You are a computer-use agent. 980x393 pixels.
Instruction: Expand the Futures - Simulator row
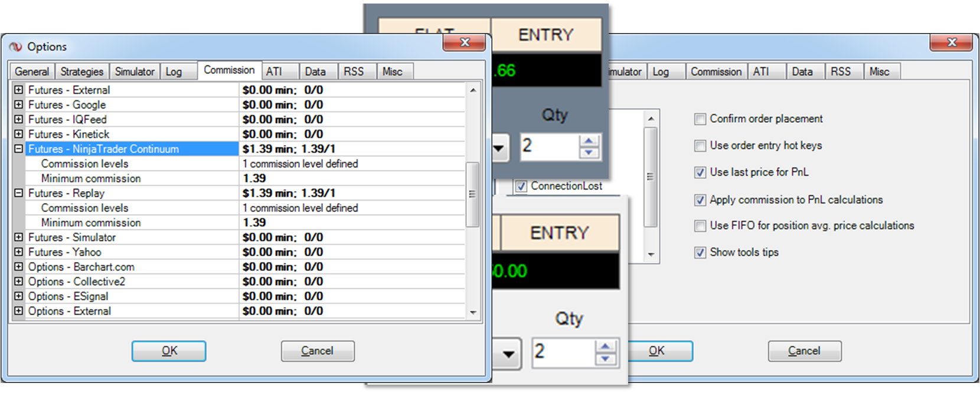coord(18,237)
